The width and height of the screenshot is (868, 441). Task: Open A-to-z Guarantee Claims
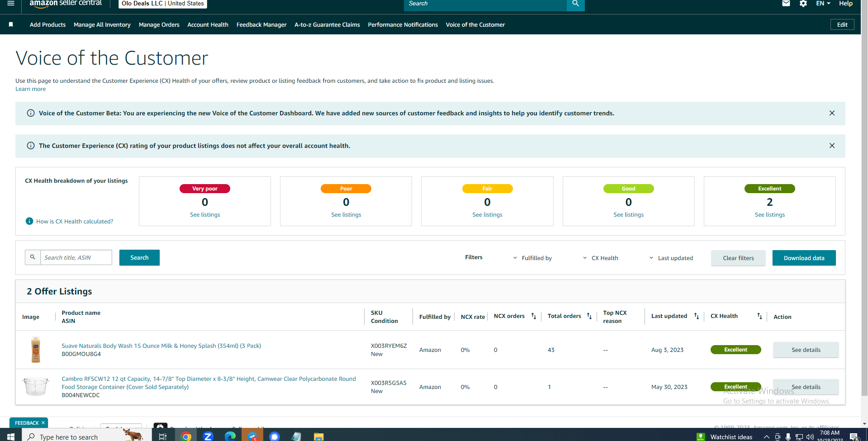[x=327, y=24]
